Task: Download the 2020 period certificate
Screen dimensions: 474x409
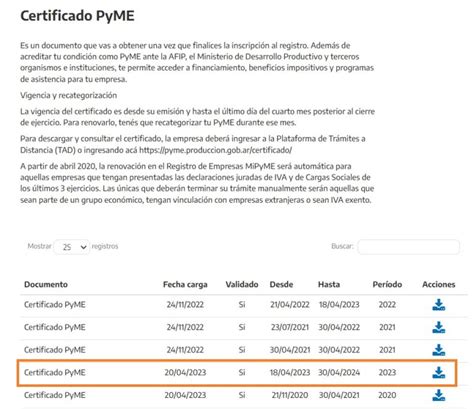Action: (439, 395)
